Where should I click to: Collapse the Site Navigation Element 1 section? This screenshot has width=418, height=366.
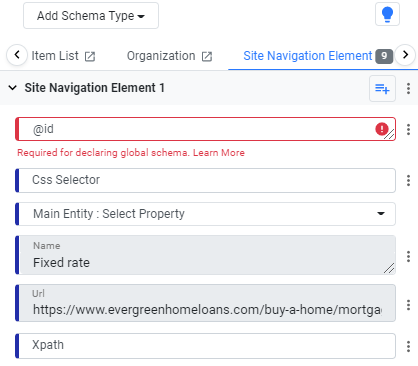13,88
